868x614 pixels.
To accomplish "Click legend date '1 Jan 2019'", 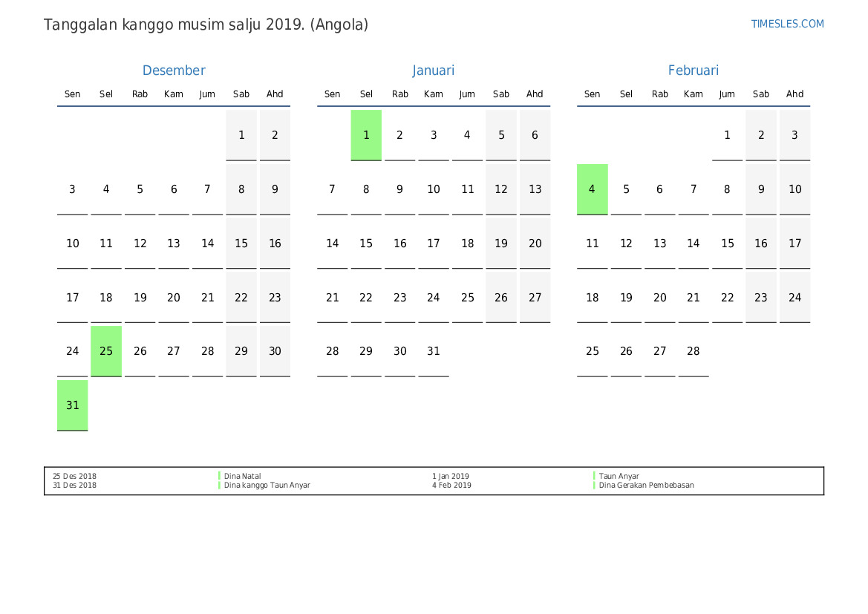I will (x=451, y=476).
